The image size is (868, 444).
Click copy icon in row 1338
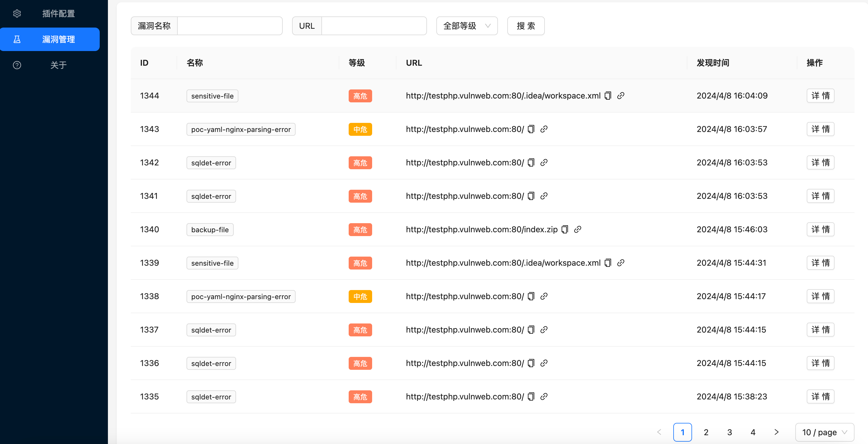pos(531,296)
